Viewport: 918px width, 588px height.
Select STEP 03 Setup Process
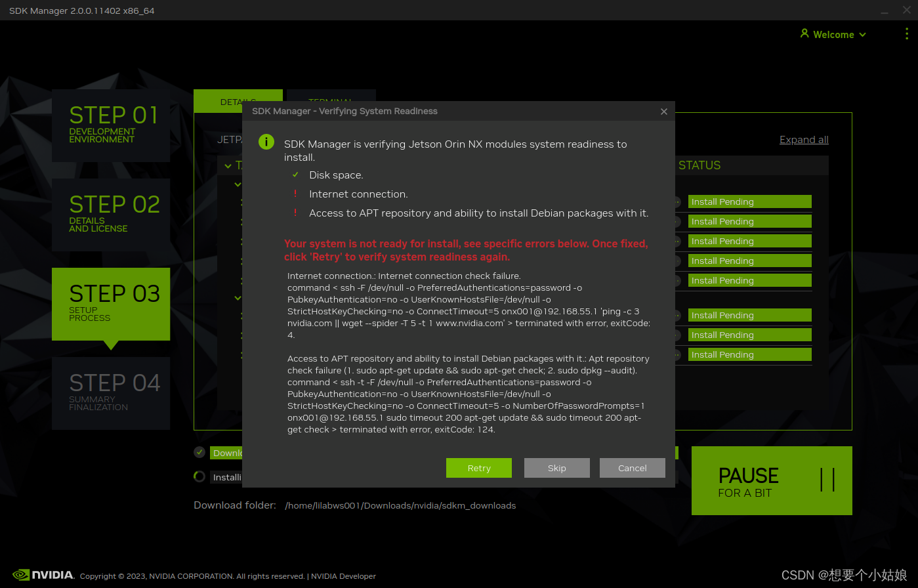111,304
